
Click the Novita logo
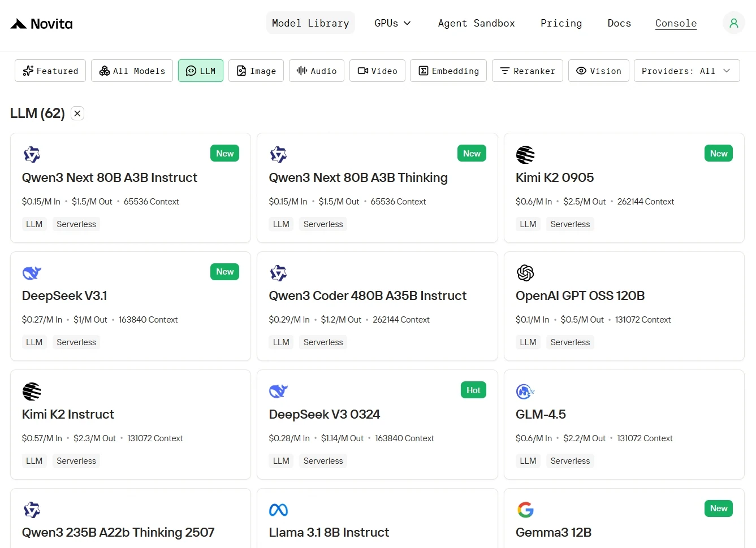[x=42, y=24]
